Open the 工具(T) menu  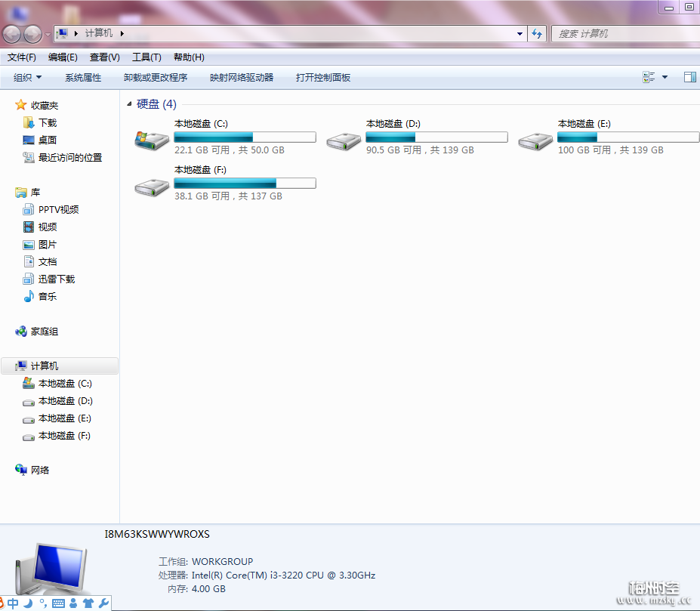pos(146,57)
